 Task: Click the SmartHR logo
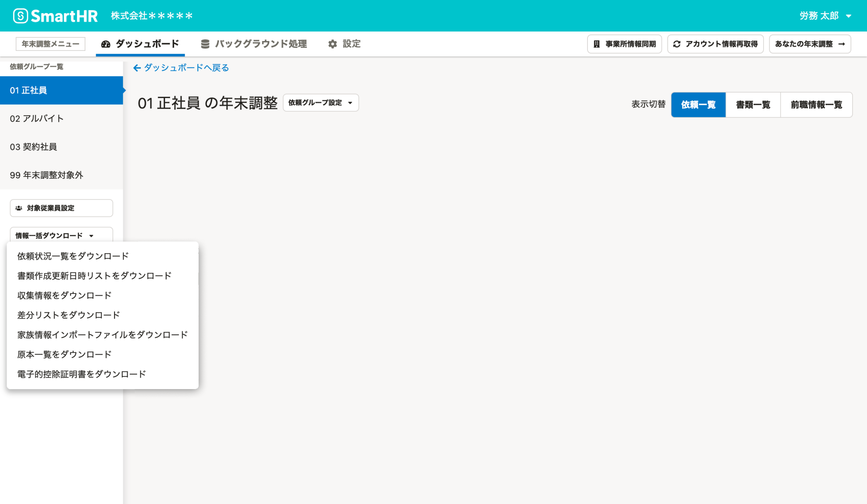55,16
